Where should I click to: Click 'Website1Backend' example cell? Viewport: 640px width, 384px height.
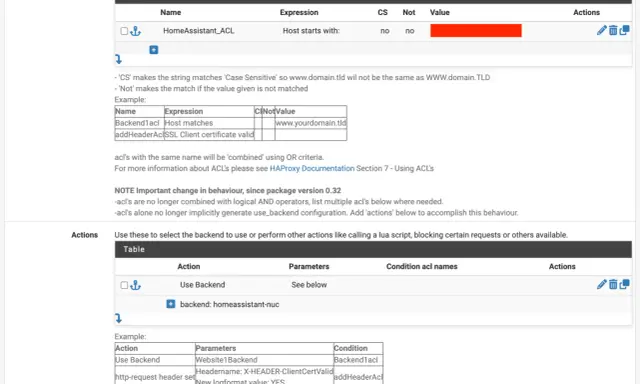264,360
